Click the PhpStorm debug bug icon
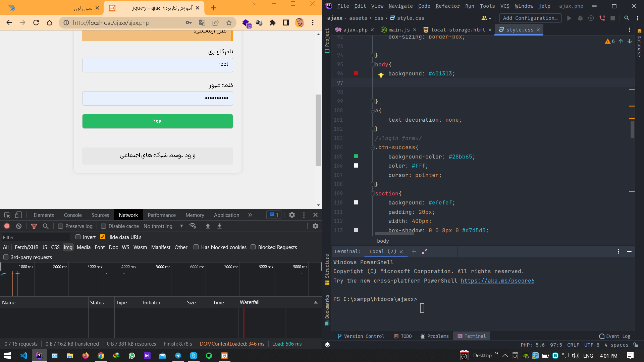 (x=580, y=18)
